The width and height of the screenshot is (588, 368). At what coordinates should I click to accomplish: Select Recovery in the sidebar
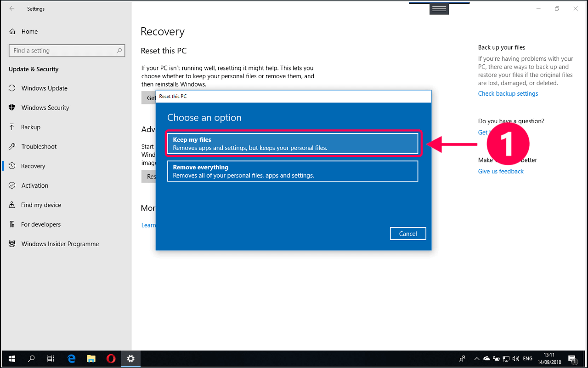[x=33, y=166]
